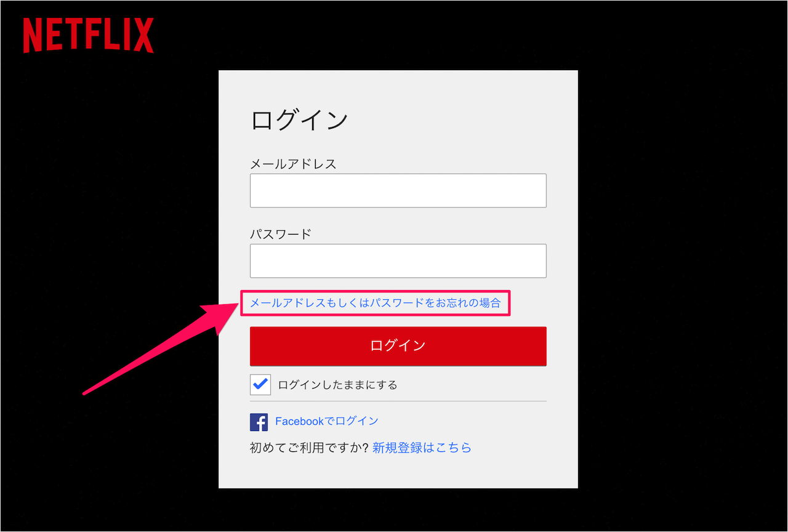Click the パスワード field label

point(280,233)
